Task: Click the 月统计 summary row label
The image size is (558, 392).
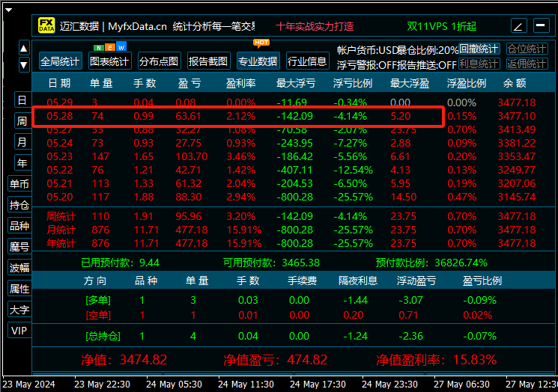Action: coord(61,230)
